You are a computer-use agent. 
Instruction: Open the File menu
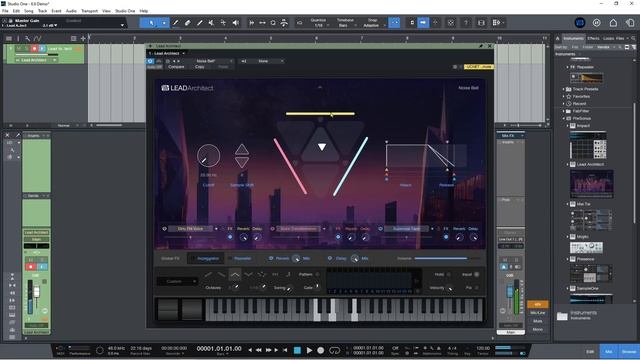pyautogui.click(x=5, y=11)
